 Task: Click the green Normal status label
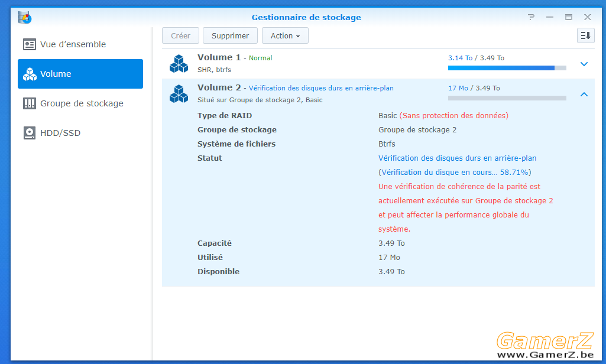coord(260,58)
